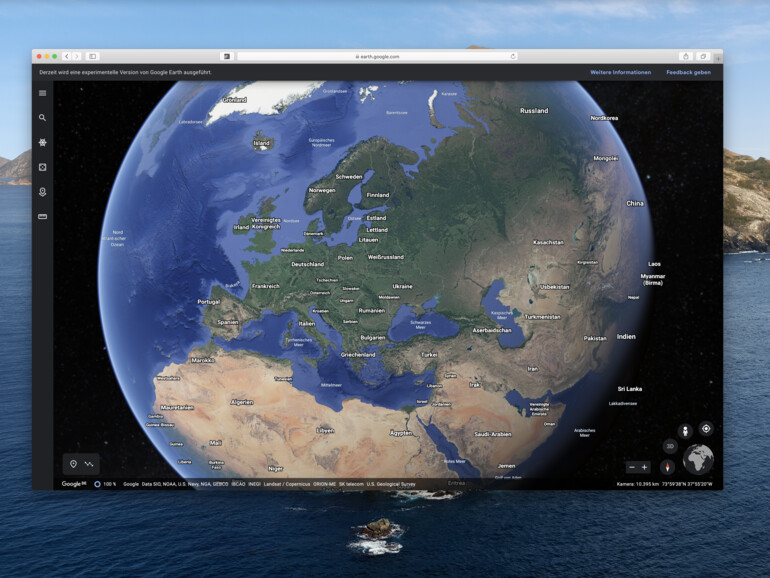
Task: Zoom out with the minus button
Action: (x=632, y=468)
